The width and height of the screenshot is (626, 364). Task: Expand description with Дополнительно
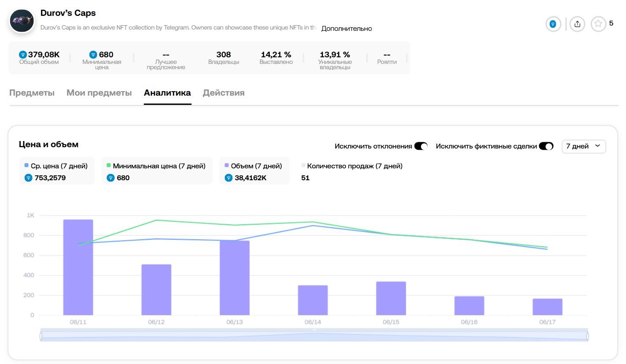347,28
